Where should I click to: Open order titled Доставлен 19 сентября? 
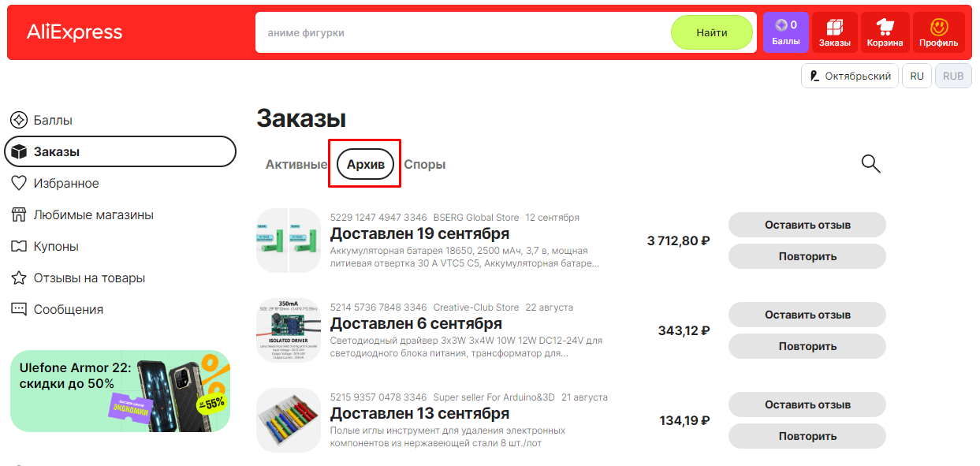[x=419, y=234]
